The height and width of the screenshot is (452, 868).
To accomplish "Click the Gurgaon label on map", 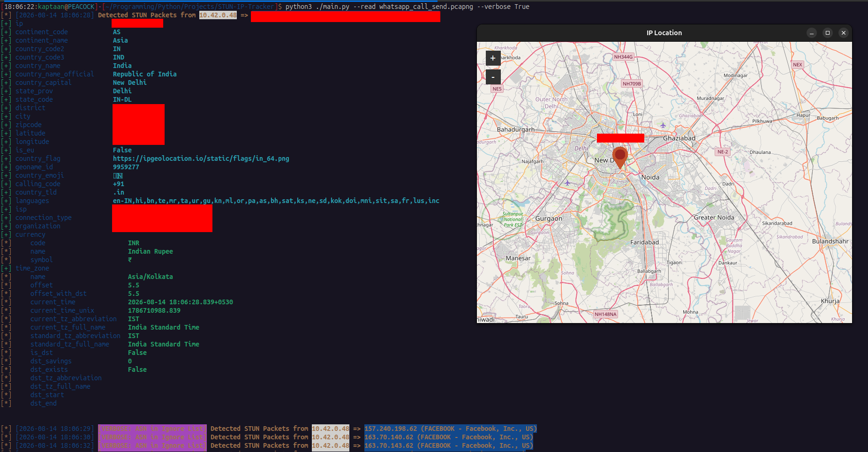I will click(x=549, y=218).
